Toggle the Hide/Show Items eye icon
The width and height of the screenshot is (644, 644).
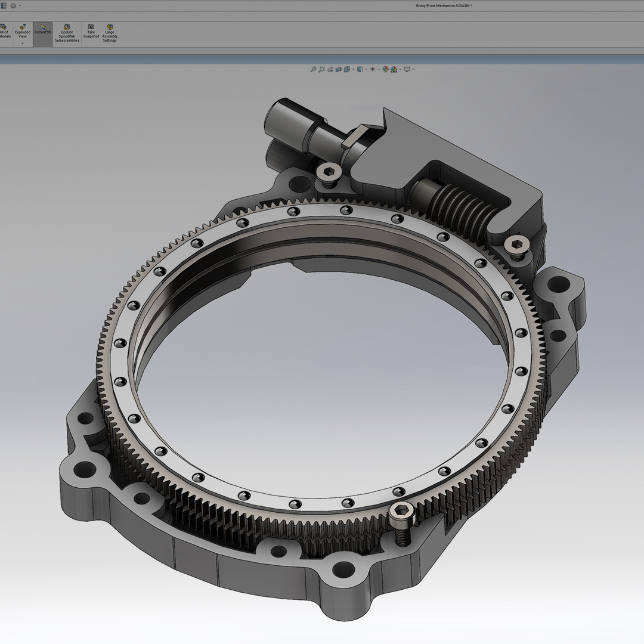[373, 69]
